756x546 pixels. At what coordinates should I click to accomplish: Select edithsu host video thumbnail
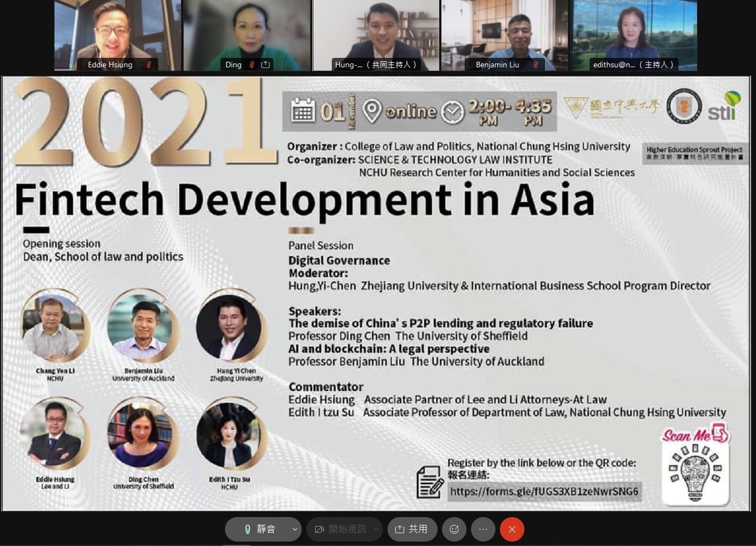pyautogui.click(x=634, y=35)
